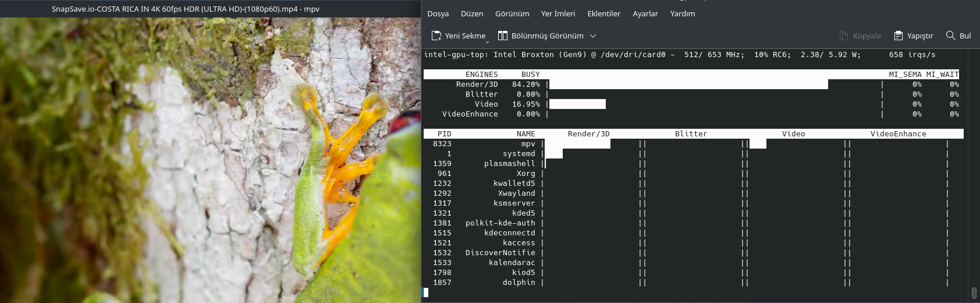980x303 pixels.
Task: Open the Ayarlar menu
Action: (645, 13)
